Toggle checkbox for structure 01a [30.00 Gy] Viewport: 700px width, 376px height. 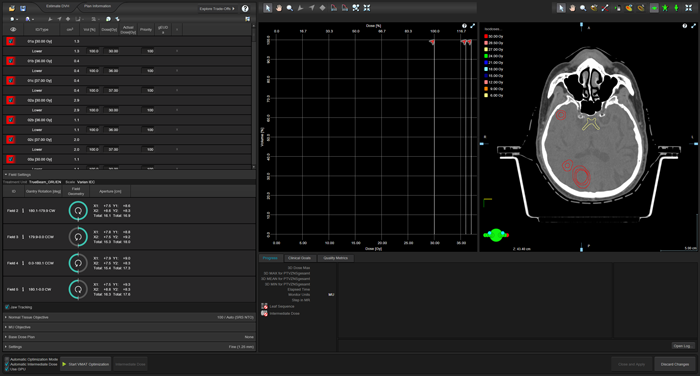10,41
